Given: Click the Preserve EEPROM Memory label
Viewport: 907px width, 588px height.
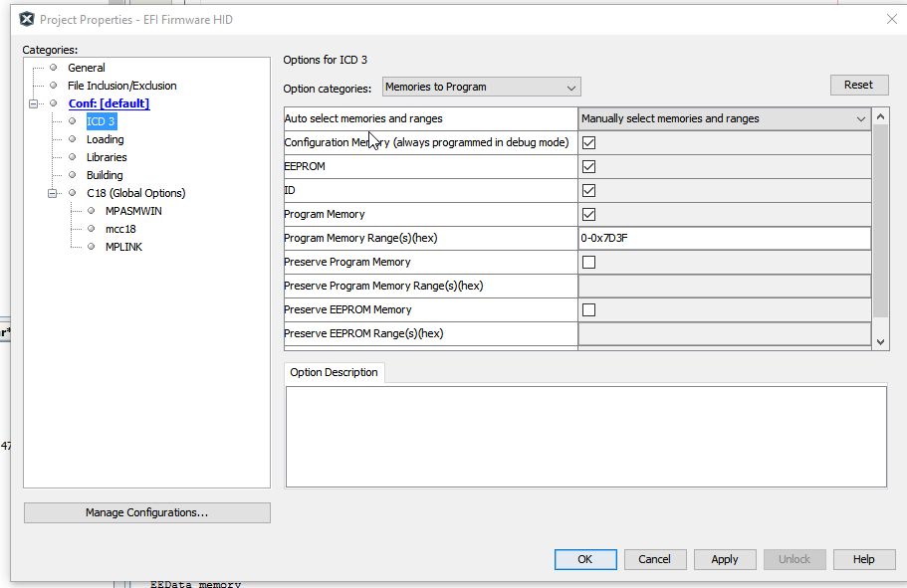Looking at the screenshot, I should click(347, 309).
